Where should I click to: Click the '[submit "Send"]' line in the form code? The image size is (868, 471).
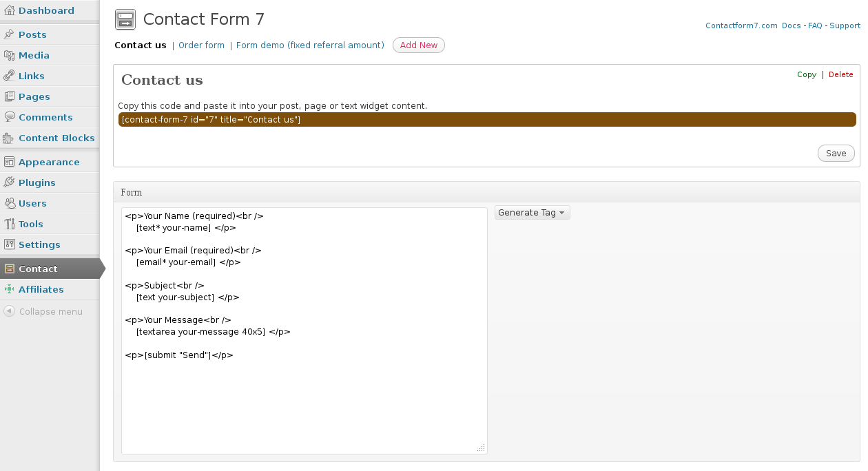click(179, 355)
